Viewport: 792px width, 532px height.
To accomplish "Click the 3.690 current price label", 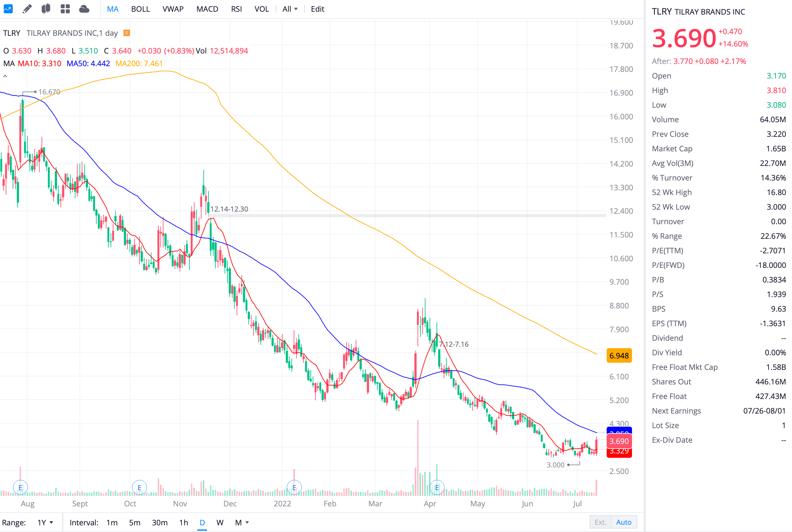I will coord(619,441).
